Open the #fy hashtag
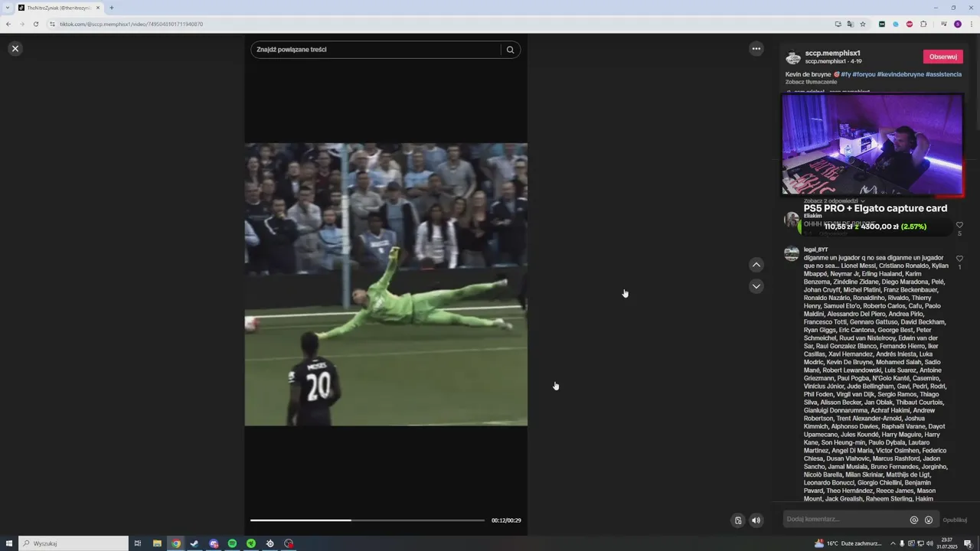The image size is (980, 551). coord(846,74)
